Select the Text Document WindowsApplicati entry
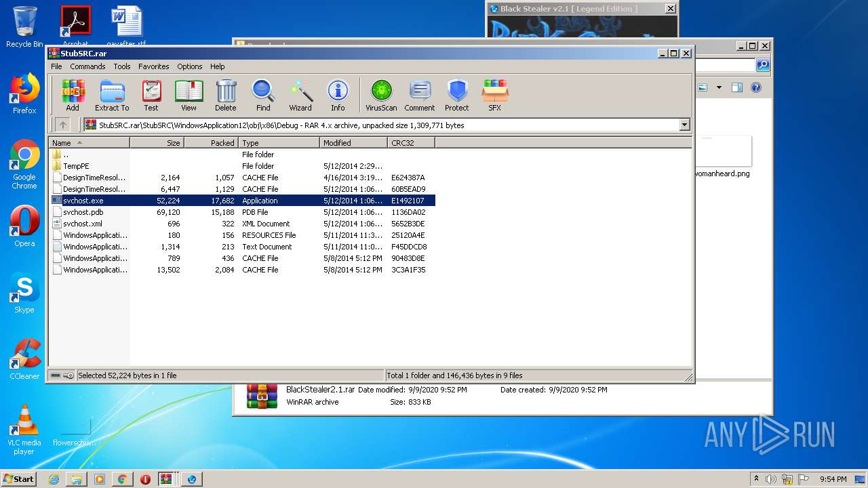Screen dimensions: 868x488 243,247
